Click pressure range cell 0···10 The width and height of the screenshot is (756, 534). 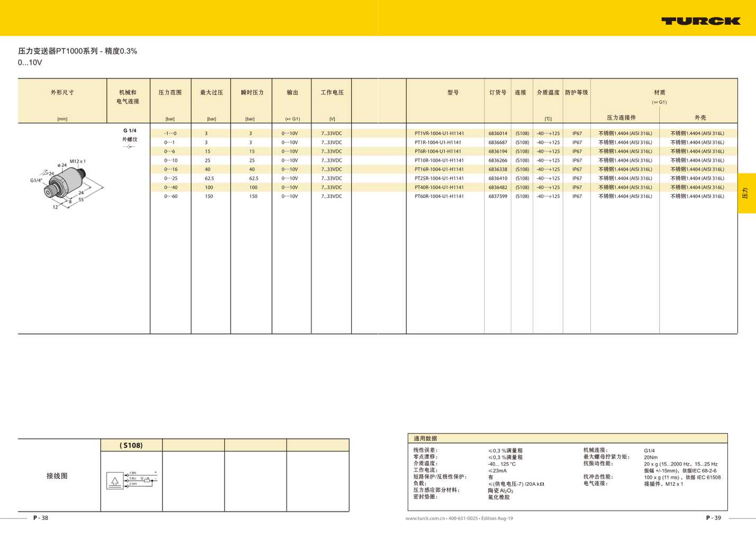[x=171, y=160]
